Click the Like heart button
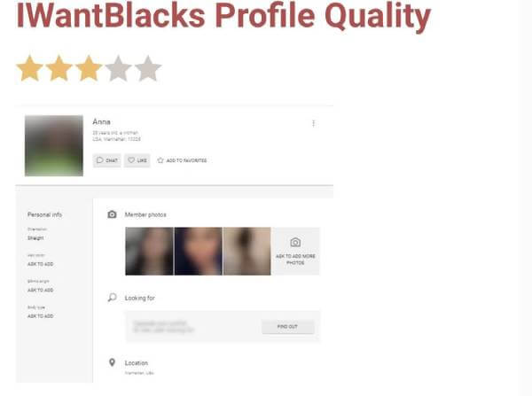The width and height of the screenshot is (532, 396). 137,160
